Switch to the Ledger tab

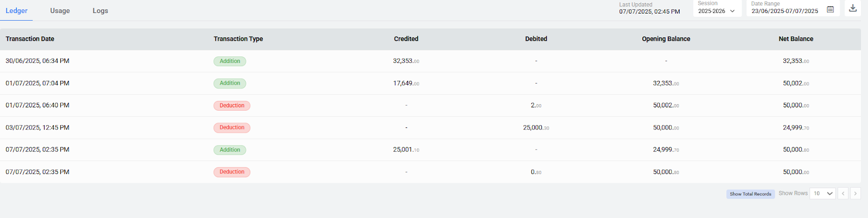tap(16, 11)
